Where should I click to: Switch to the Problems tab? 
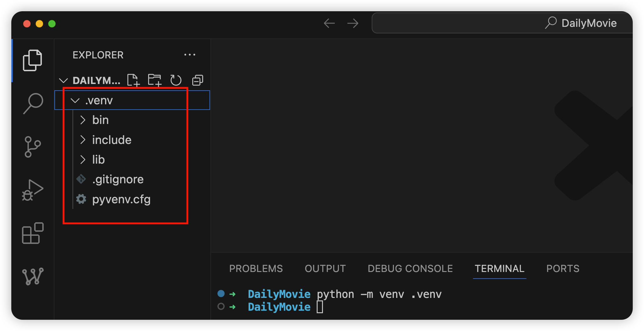(x=256, y=269)
